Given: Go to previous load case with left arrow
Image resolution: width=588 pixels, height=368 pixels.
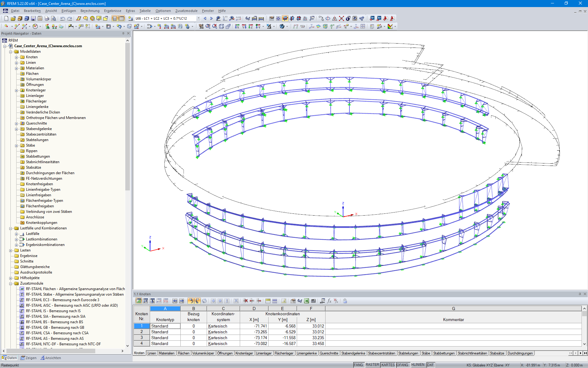Looking at the screenshot, I should 205,18.
